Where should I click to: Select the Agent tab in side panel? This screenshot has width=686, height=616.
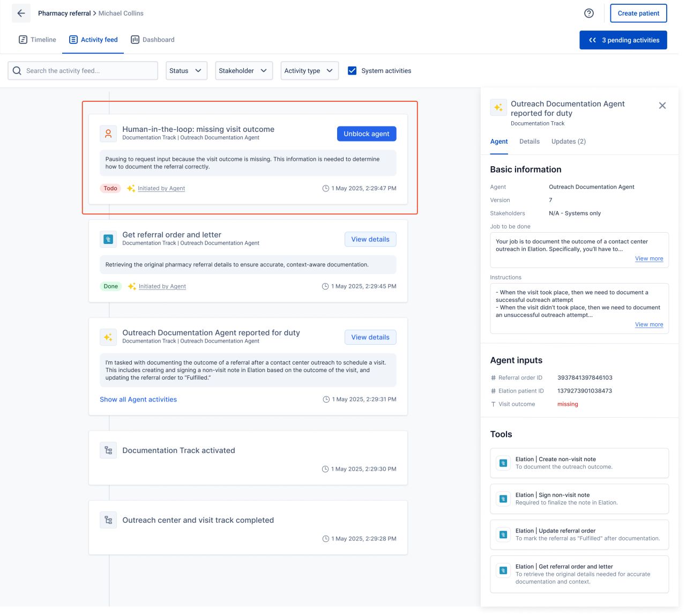click(x=499, y=142)
